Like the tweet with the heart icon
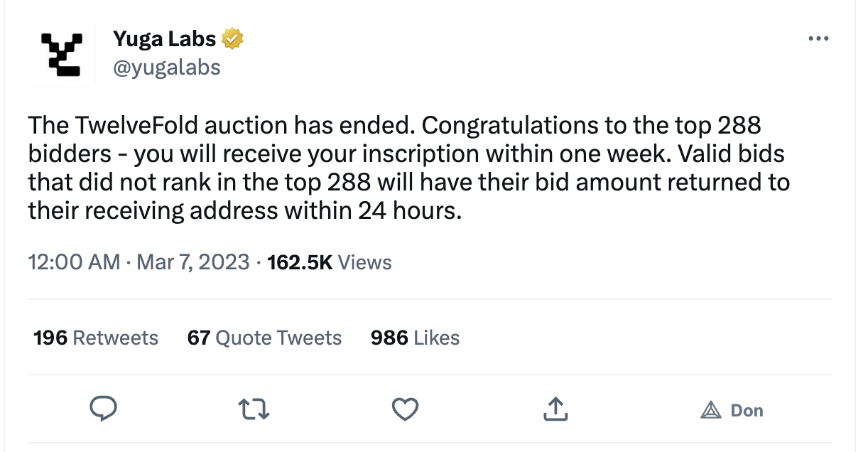 click(x=406, y=409)
